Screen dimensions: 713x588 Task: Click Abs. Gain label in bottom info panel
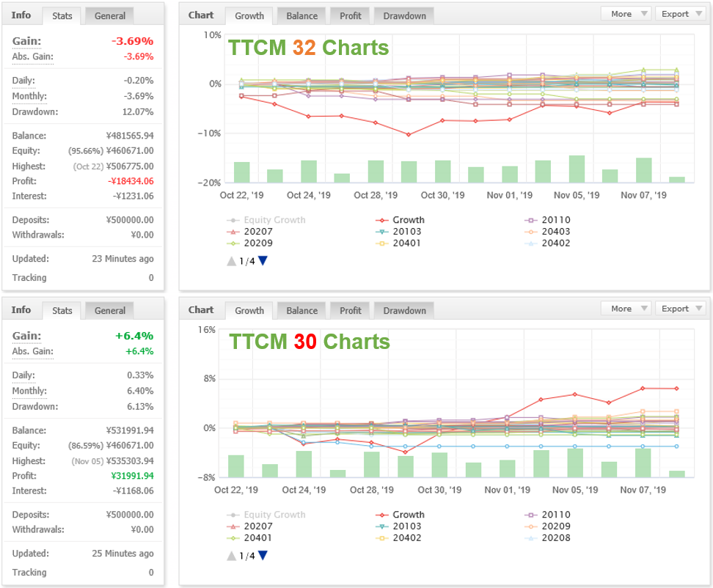(33, 351)
